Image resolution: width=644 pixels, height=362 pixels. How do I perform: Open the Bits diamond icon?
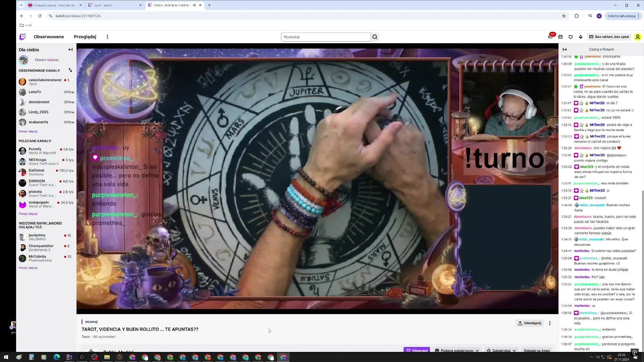tap(581, 37)
